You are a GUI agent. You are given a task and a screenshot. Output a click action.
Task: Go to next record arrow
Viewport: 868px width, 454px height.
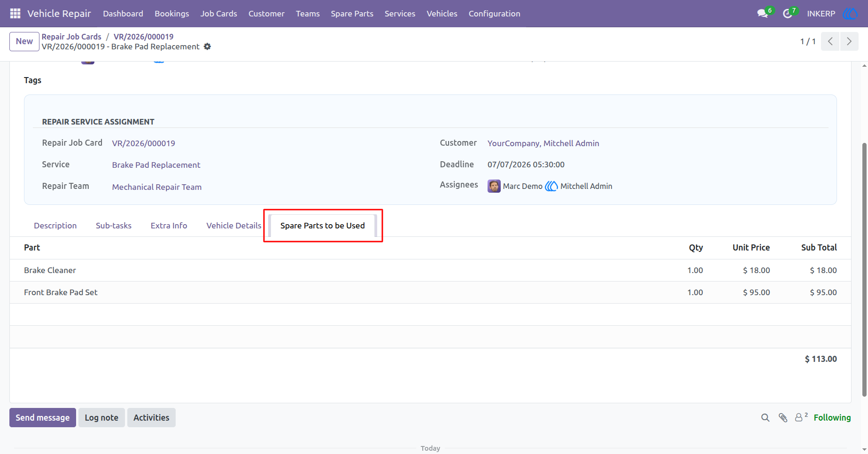pos(849,41)
